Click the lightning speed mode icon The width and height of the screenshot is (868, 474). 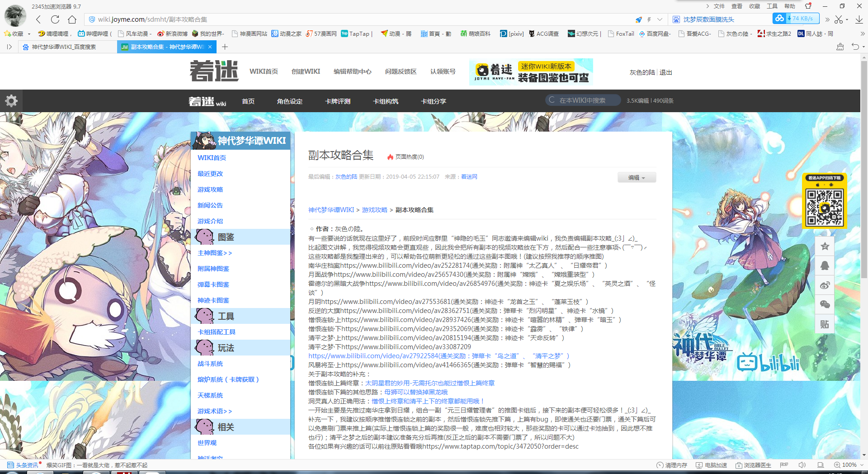(x=649, y=19)
